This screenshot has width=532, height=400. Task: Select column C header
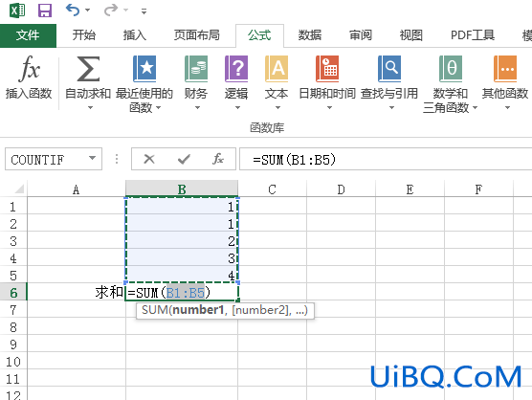pos(272,189)
